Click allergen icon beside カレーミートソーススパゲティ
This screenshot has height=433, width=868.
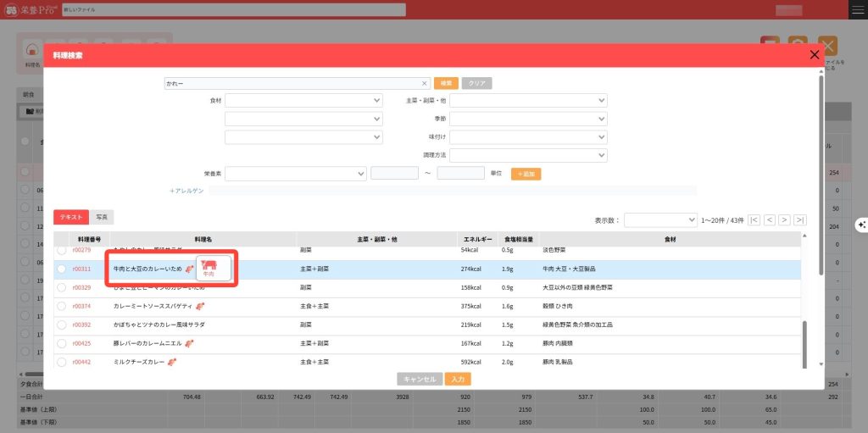201,306
